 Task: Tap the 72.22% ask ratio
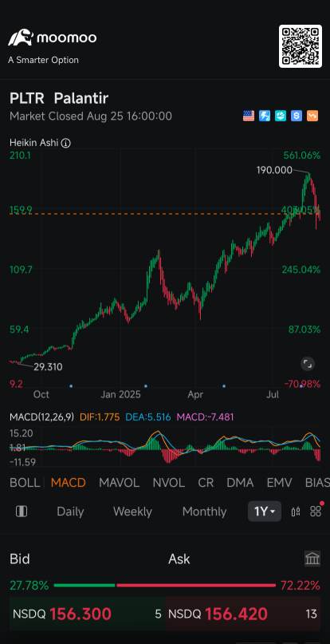click(300, 585)
